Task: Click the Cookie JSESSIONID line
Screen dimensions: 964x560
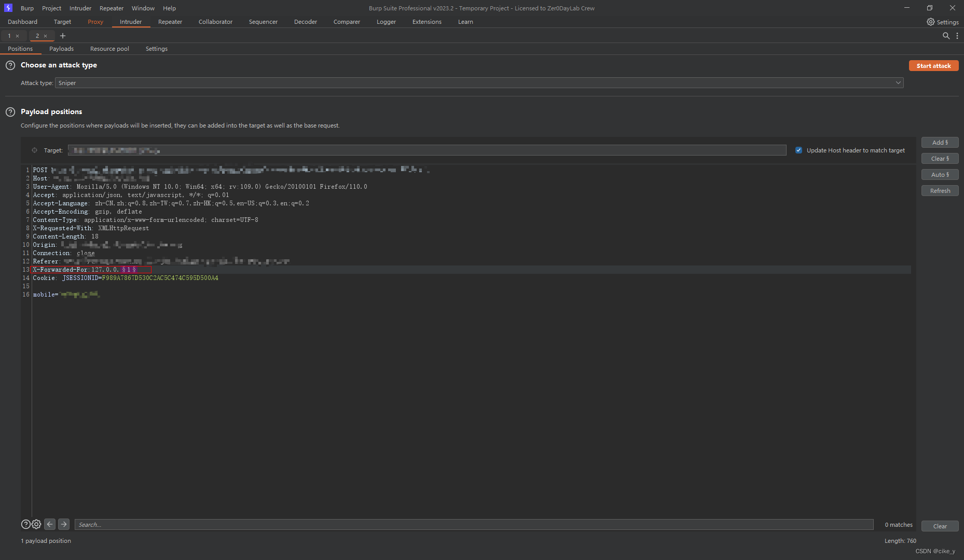Action: [x=126, y=278]
